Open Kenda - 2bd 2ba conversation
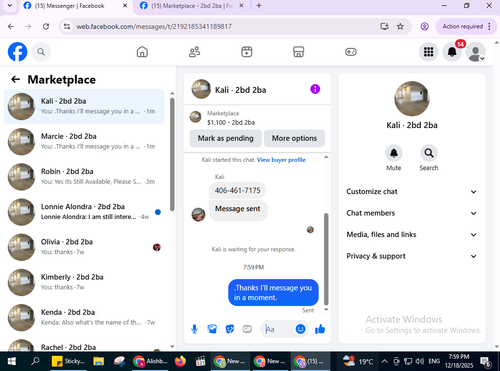Viewport: 500px width, 371px height. 84,317
